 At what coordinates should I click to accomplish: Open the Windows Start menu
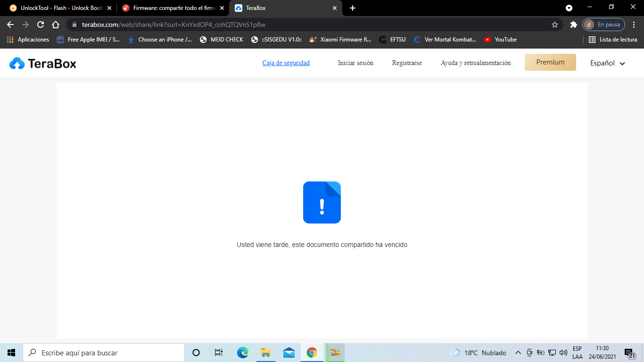pyautogui.click(x=11, y=353)
